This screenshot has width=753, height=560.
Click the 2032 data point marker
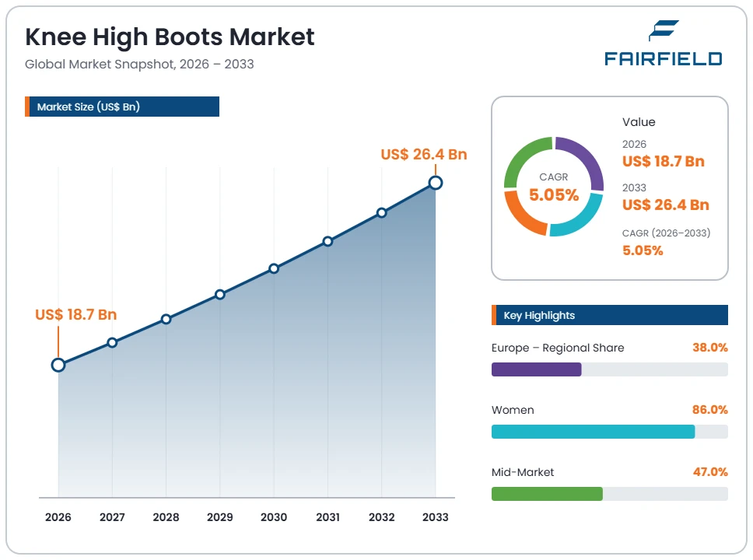(x=381, y=213)
